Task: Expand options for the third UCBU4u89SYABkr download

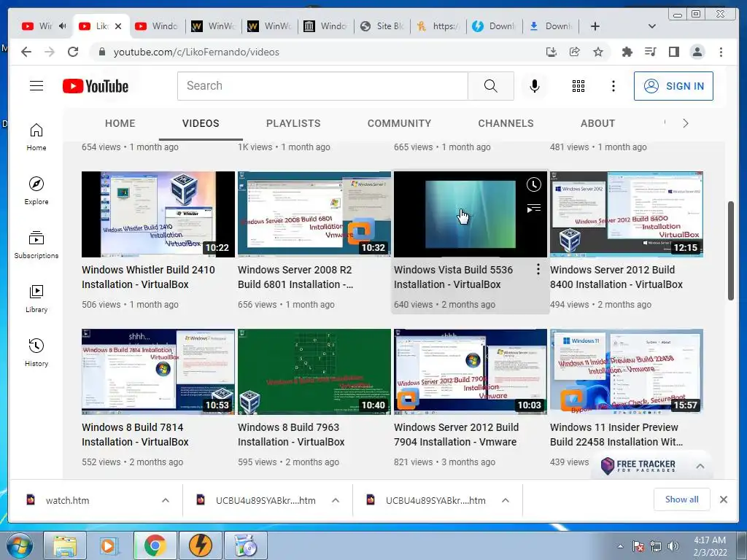Action: point(506,500)
